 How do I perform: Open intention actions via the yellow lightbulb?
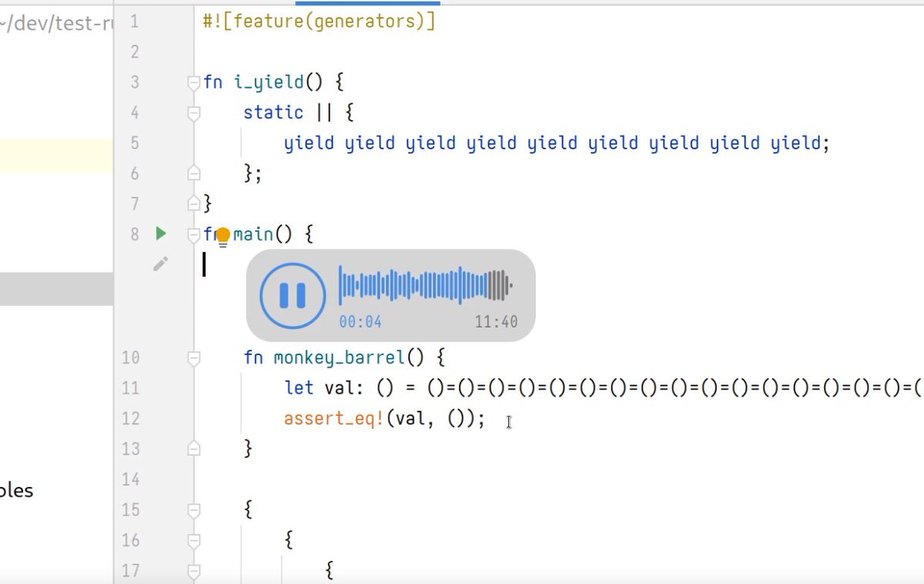(x=222, y=236)
